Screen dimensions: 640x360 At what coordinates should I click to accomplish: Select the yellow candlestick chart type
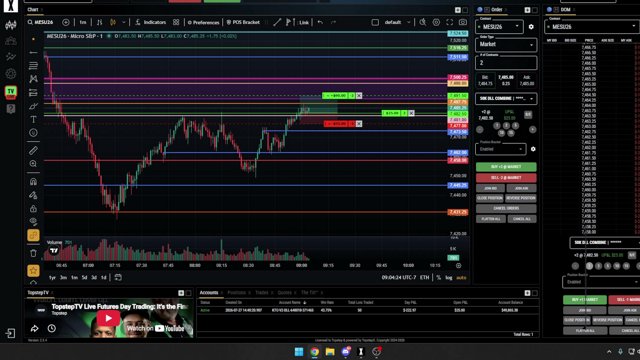113,22
